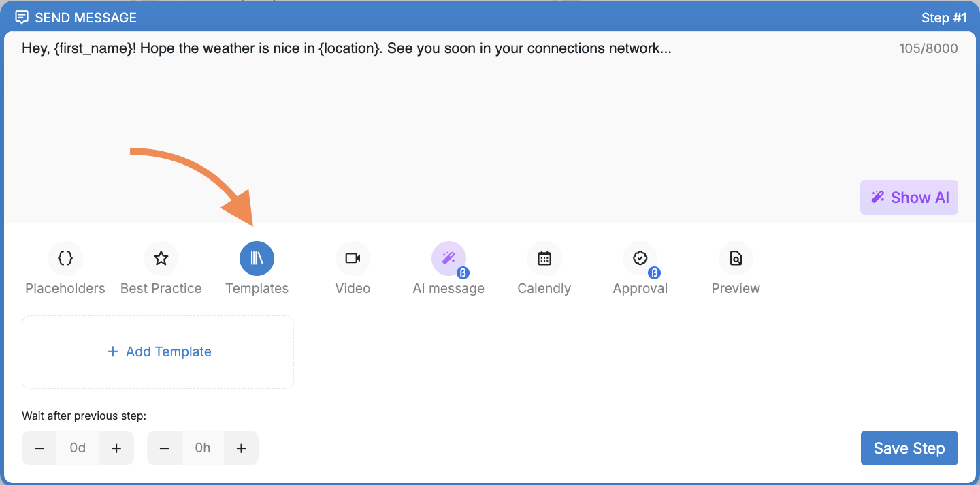Open the Placeholders curly braces icon
The width and height of the screenshot is (980, 485).
(x=65, y=259)
